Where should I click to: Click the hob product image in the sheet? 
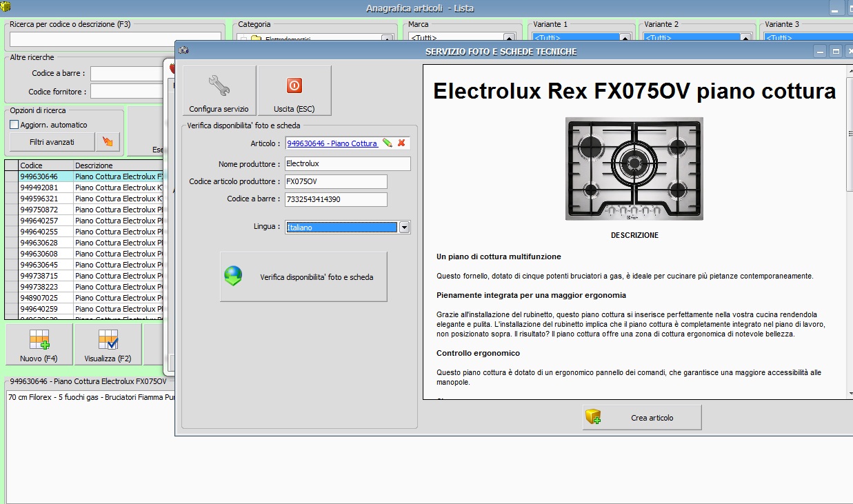point(634,169)
